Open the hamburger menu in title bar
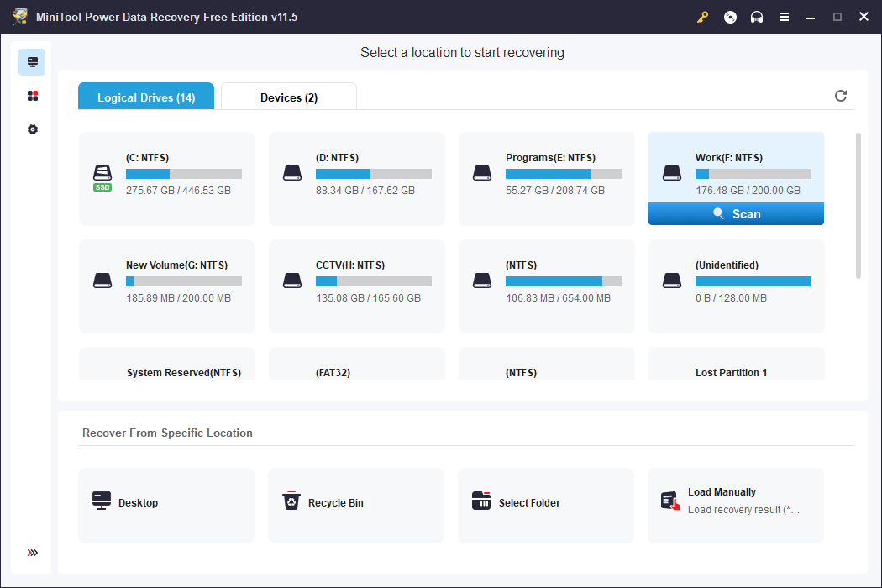Image resolution: width=882 pixels, height=588 pixels. 784,17
